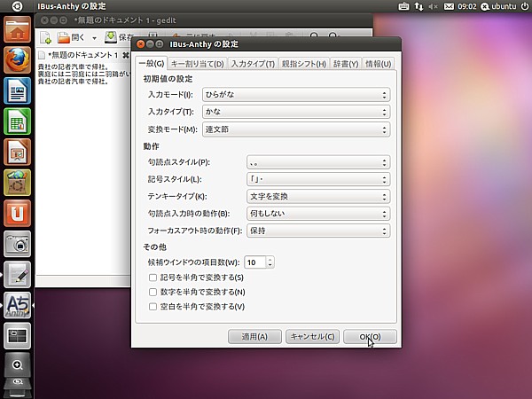Enable 空白を半角で変換する checkbox
532x399 pixels.
[153, 307]
